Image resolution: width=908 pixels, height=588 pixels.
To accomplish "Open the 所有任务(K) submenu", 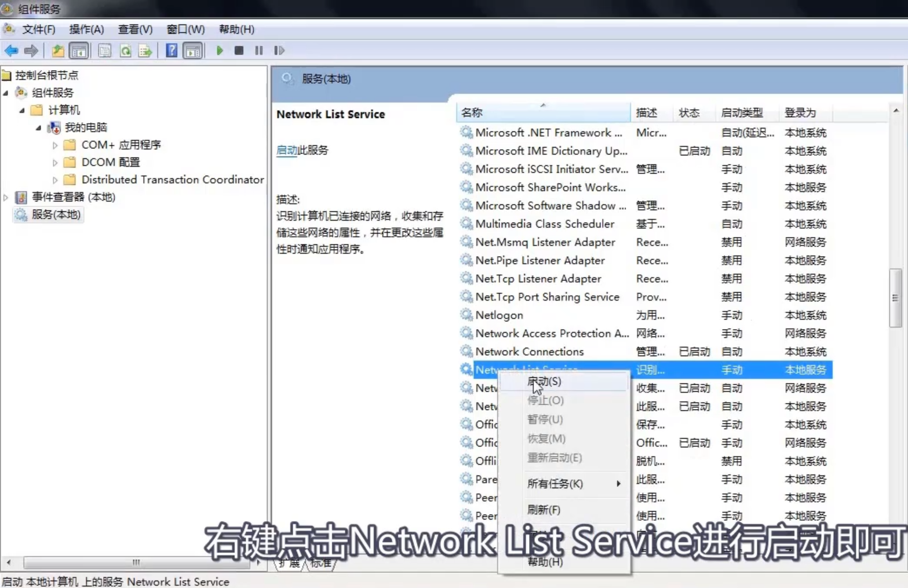I will click(x=555, y=484).
